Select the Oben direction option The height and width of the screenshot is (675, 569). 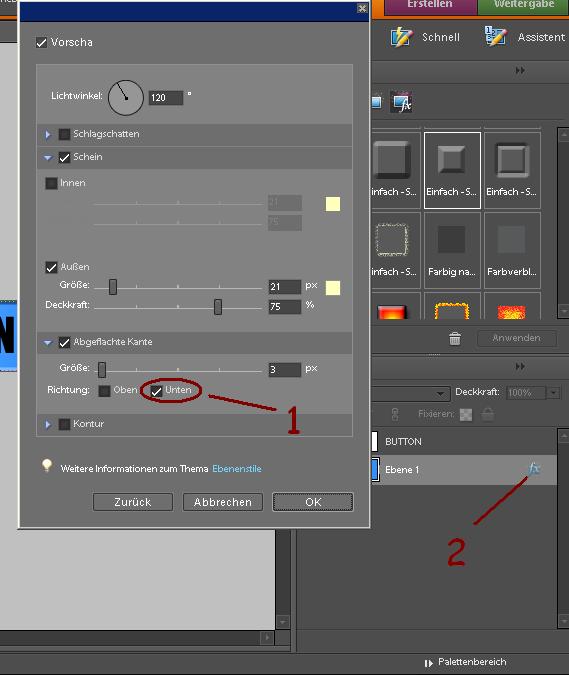coord(104,391)
